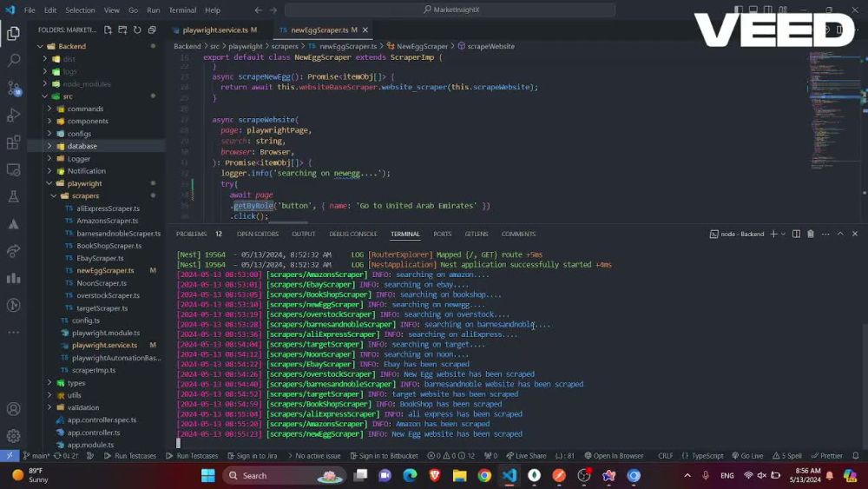Switch to the Output panel tab
This screenshot has height=489, width=868.
click(x=303, y=234)
